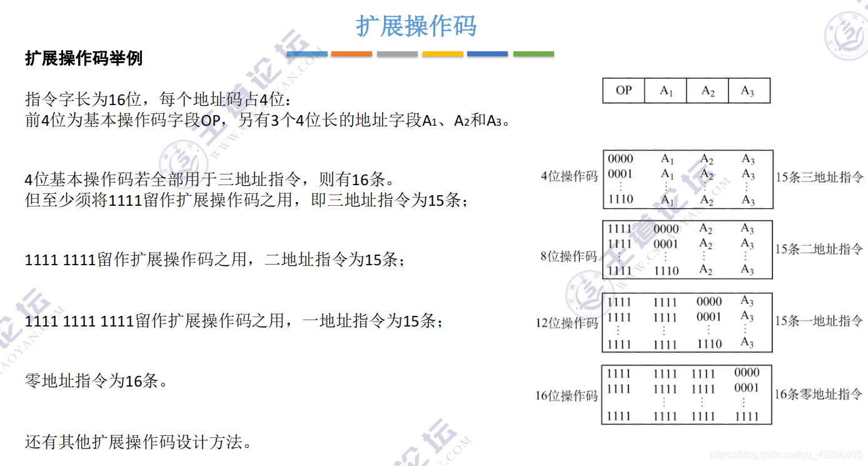The height and width of the screenshot is (466, 868).
Task: Click the label "16位操作码"
Action: [567, 396]
